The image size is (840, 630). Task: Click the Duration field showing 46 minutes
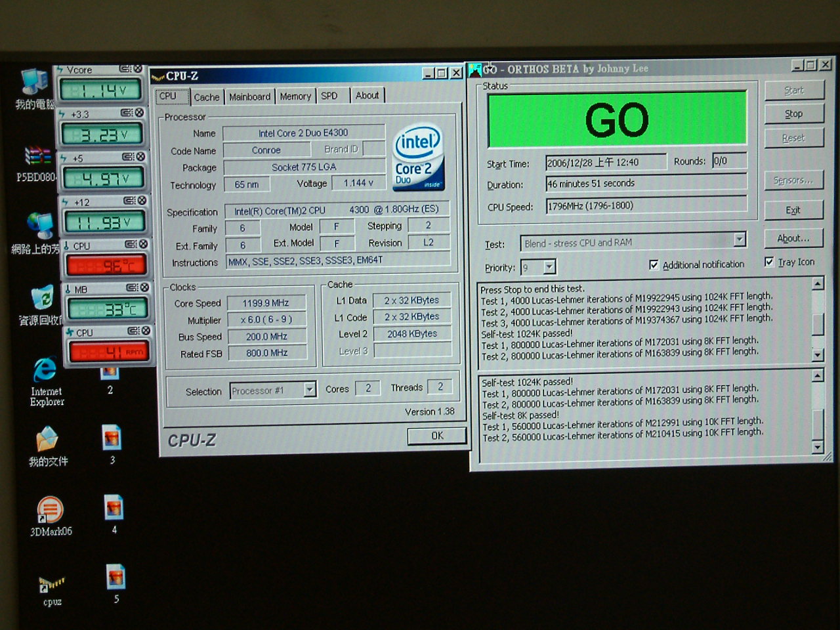646,183
